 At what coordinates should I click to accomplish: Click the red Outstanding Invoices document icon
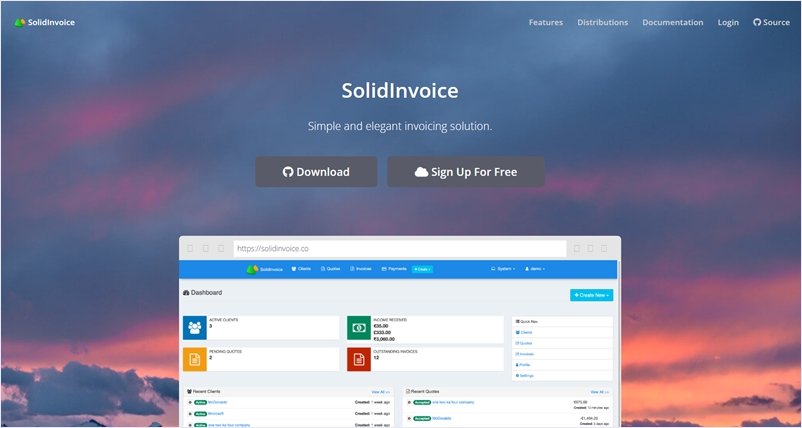click(359, 359)
